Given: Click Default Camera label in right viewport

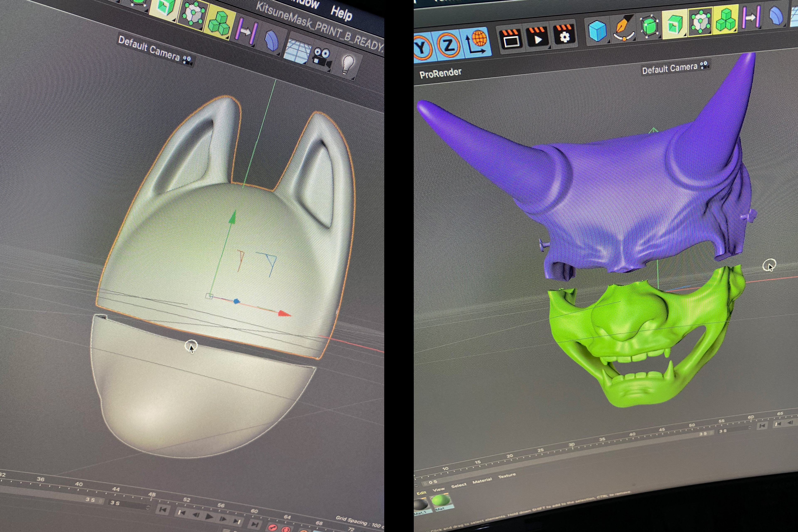Looking at the screenshot, I should point(669,68).
